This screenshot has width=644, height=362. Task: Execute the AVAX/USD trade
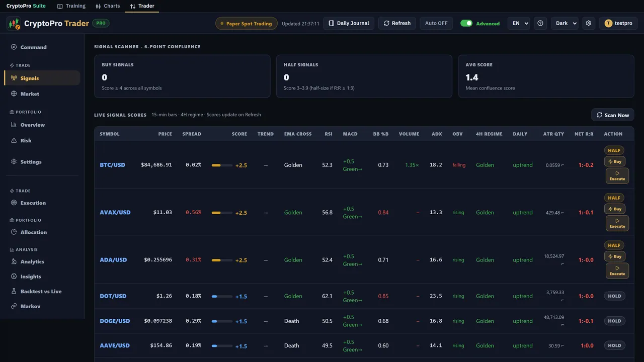(617, 223)
